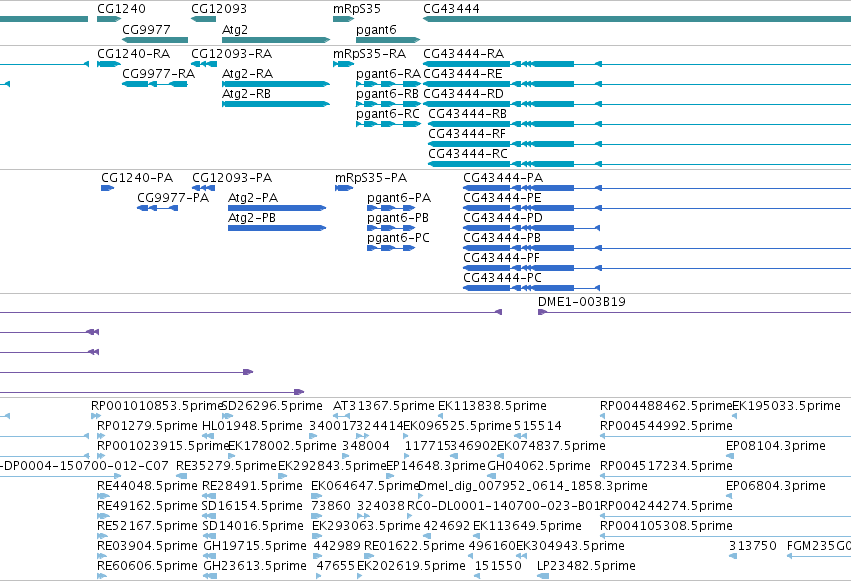
Task: Select the RE60606.5prime label
Action: (148, 566)
